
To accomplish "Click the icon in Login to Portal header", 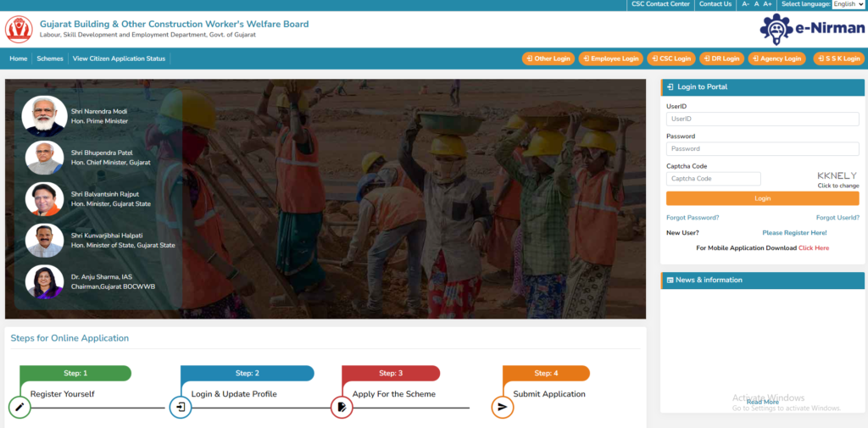I will [670, 87].
